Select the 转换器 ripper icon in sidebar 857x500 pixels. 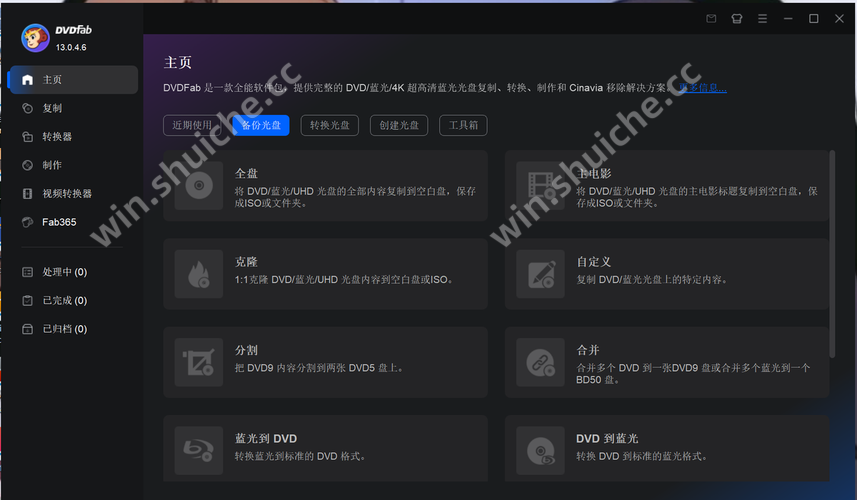[x=27, y=137]
